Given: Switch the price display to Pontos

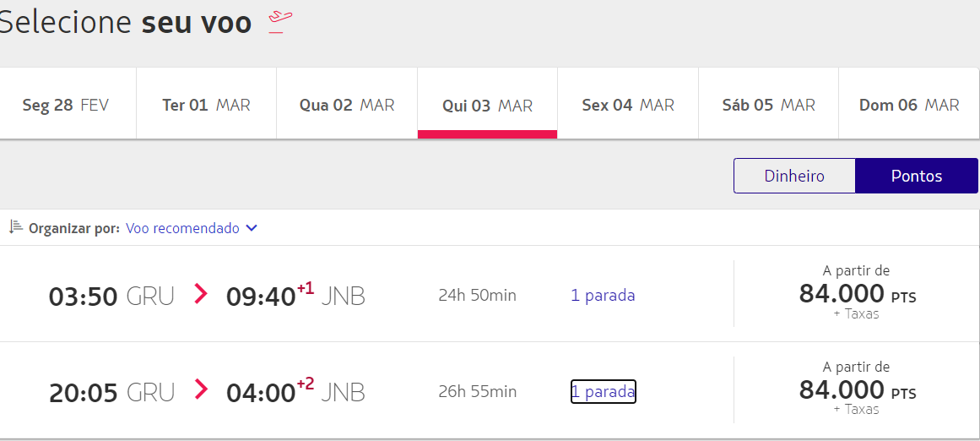Looking at the screenshot, I should point(917,176).
